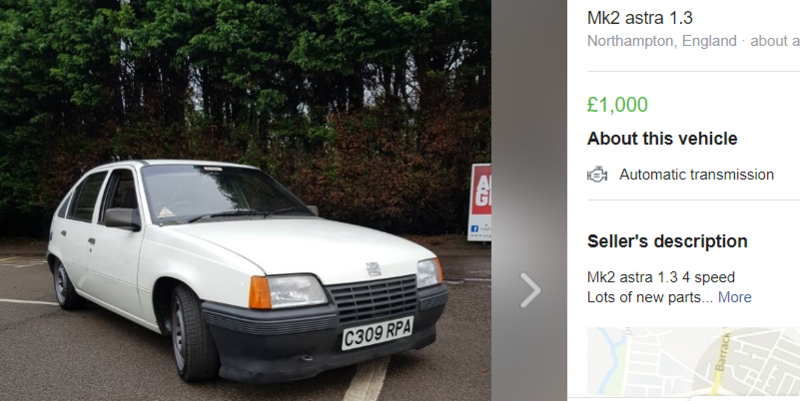Click the engine transmission icon
Screen dimensions: 800x401
point(597,174)
